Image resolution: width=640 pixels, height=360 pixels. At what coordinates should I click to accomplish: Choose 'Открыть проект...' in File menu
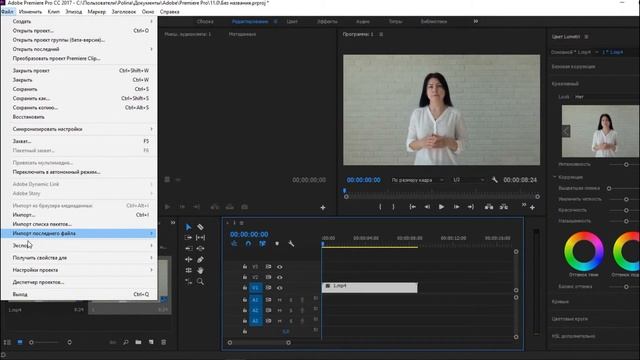coord(78,31)
